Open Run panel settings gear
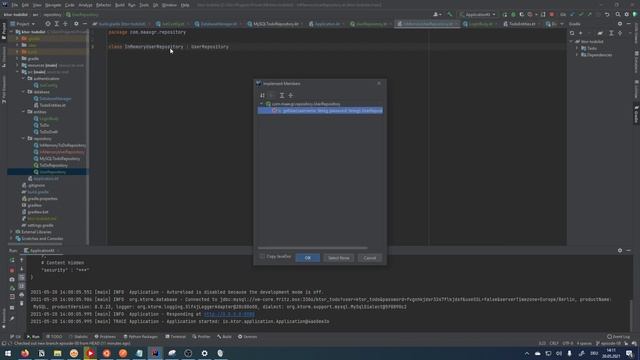This screenshot has height=360, width=640. pyautogui.click(x=620, y=250)
